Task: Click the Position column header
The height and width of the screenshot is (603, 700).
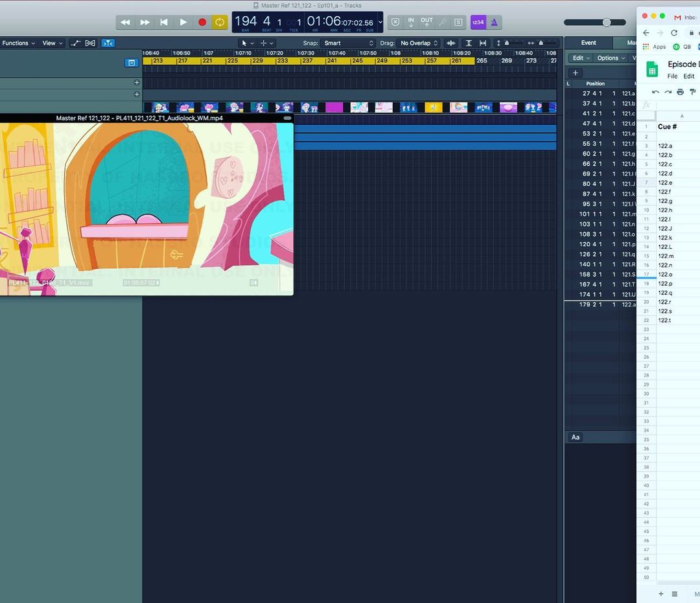Action: coord(595,84)
